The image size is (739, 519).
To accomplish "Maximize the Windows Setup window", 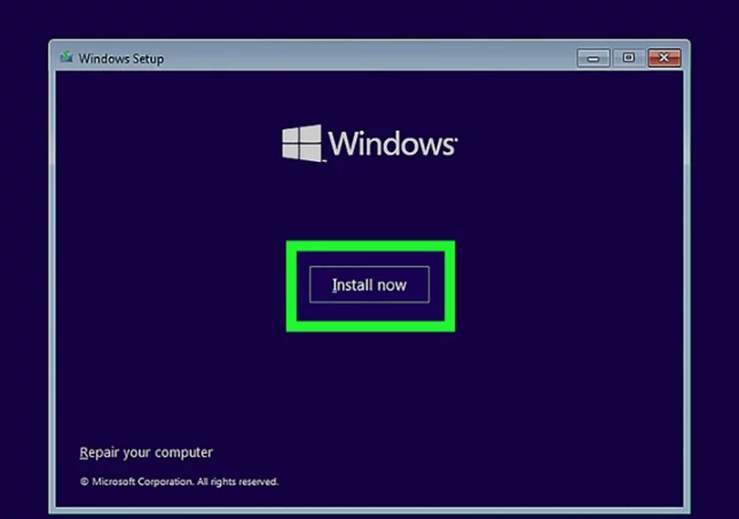I will pos(628,58).
